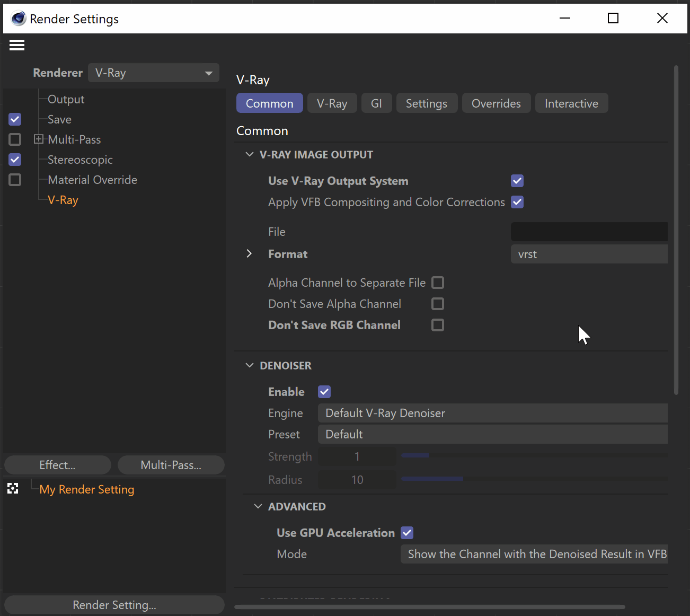Switch to the Settings tab
Viewport: 690px width, 616px height.
[427, 103]
